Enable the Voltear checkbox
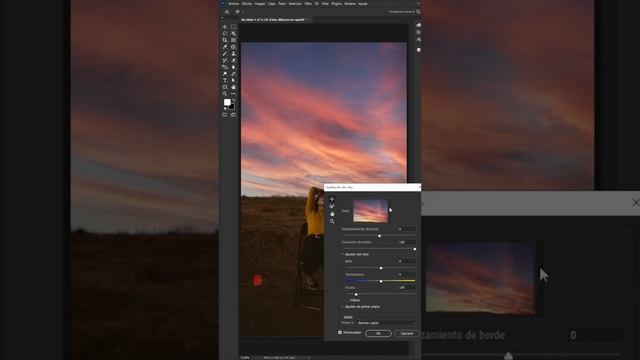The height and width of the screenshot is (360, 640). 347,300
